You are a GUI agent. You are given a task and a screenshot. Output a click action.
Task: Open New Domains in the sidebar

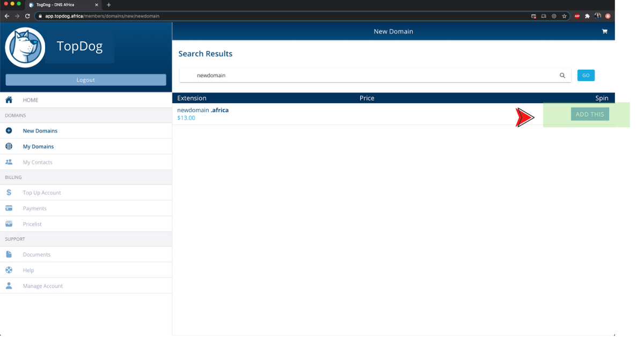pyautogui.click(x=86, y=130)
